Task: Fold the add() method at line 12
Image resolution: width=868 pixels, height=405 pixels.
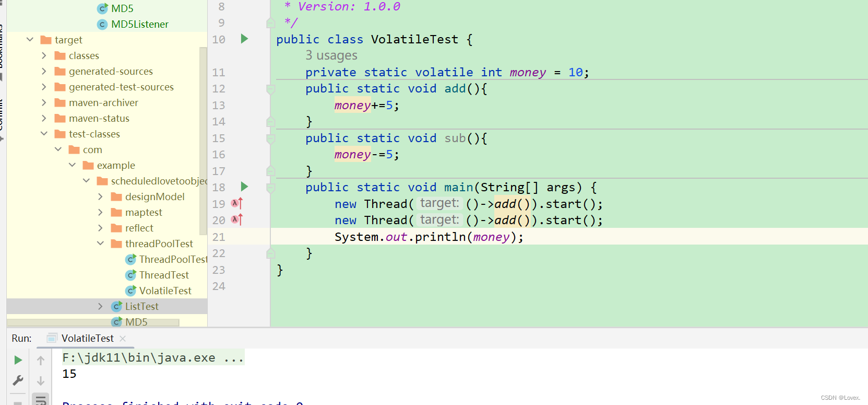Action: (x=270, y=89)
